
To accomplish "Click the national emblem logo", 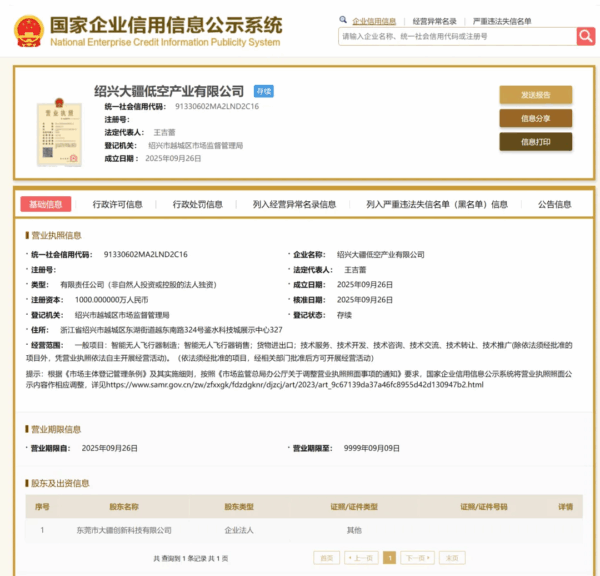I will [22, 32].
